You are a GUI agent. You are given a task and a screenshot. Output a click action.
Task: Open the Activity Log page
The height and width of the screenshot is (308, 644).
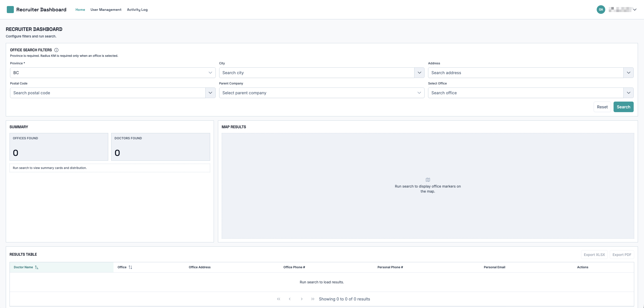[x=137, y=10]
